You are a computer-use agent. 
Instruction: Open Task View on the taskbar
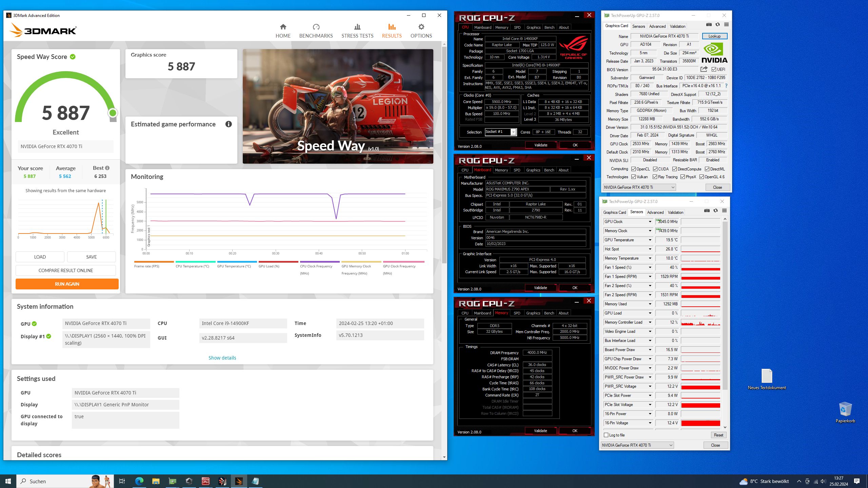122,481
